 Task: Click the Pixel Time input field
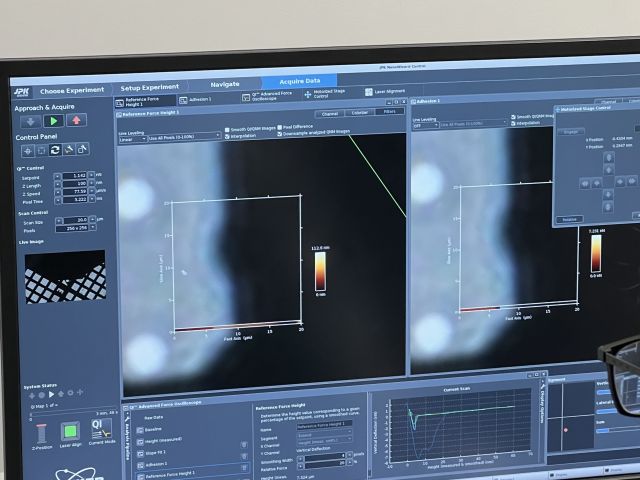75,200
